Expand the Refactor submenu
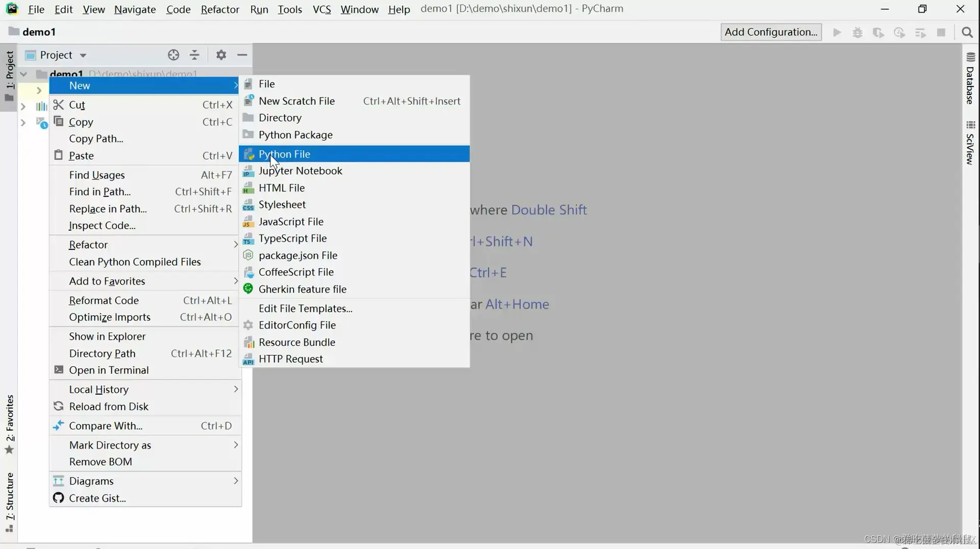Viewport: 980px width, 549px height. click(145, 245)
